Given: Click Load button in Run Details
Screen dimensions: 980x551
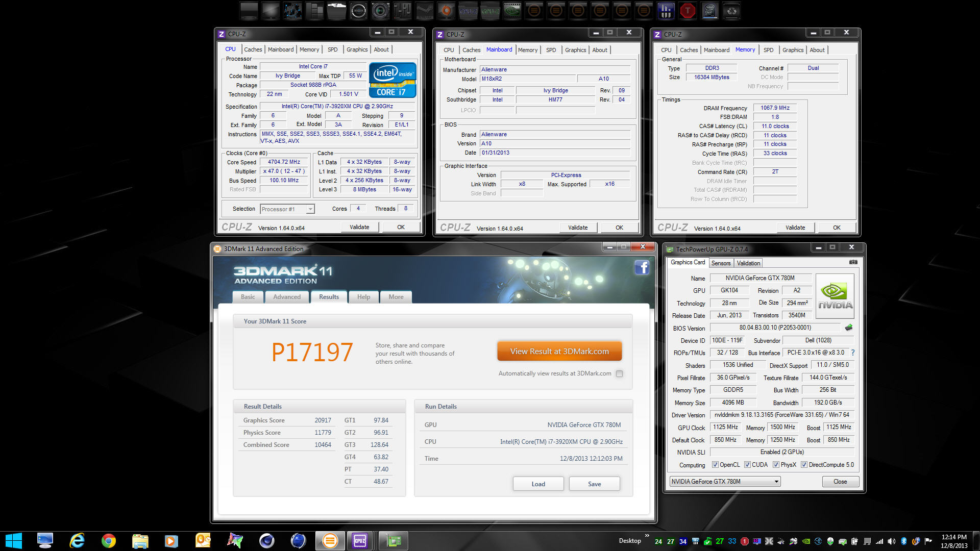Looking at the screenshot, I should point(538,484).
